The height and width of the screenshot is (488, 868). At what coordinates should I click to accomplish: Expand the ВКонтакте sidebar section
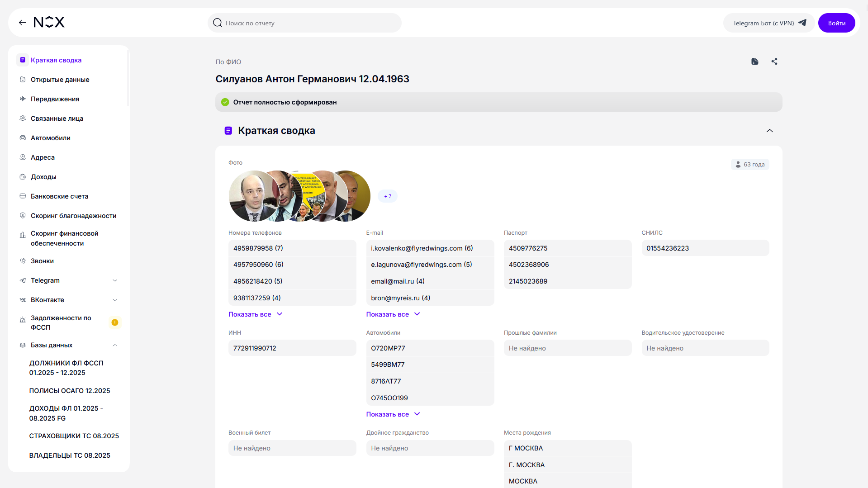[115, 300]
